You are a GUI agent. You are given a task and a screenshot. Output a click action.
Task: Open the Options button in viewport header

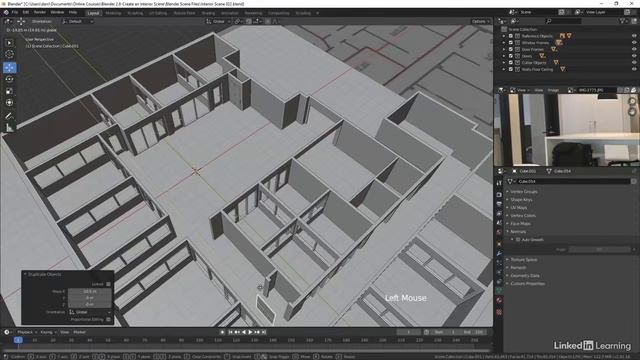480,21
